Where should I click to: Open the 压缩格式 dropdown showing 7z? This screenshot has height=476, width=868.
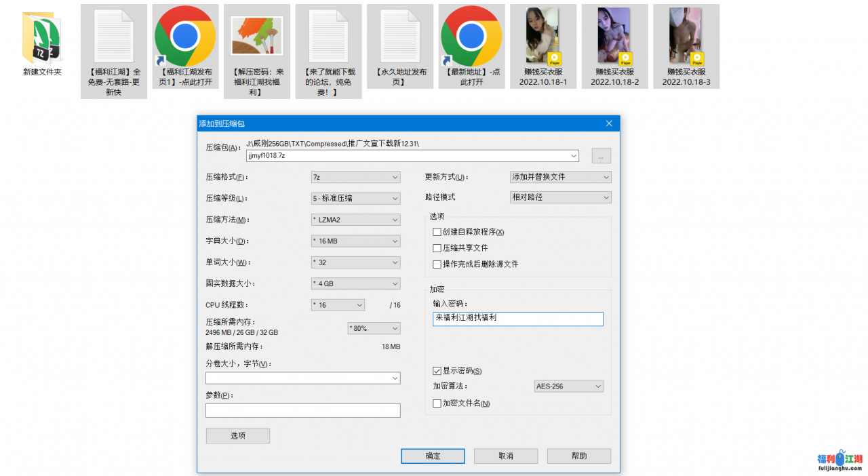pyautogui.click(x=355, y=177)
